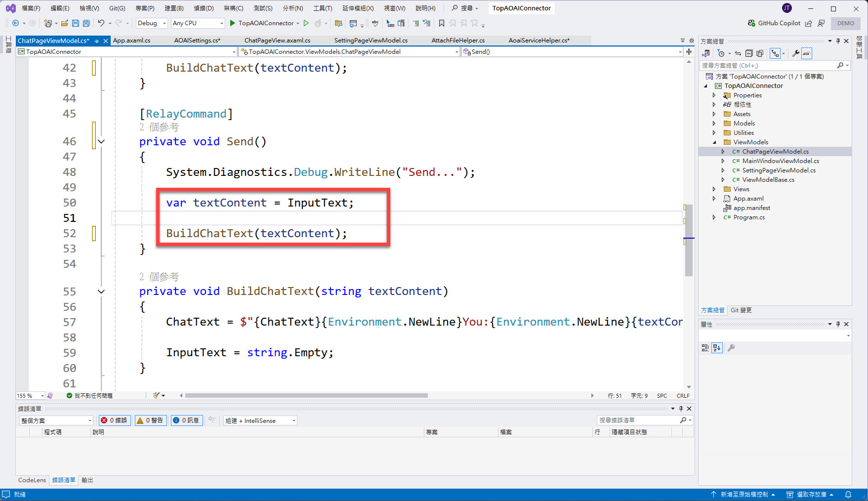Viewport: 868px width, 501px height.
Task: Switch to the AoaiServiceHelper.cs tab
Action: 539,41
